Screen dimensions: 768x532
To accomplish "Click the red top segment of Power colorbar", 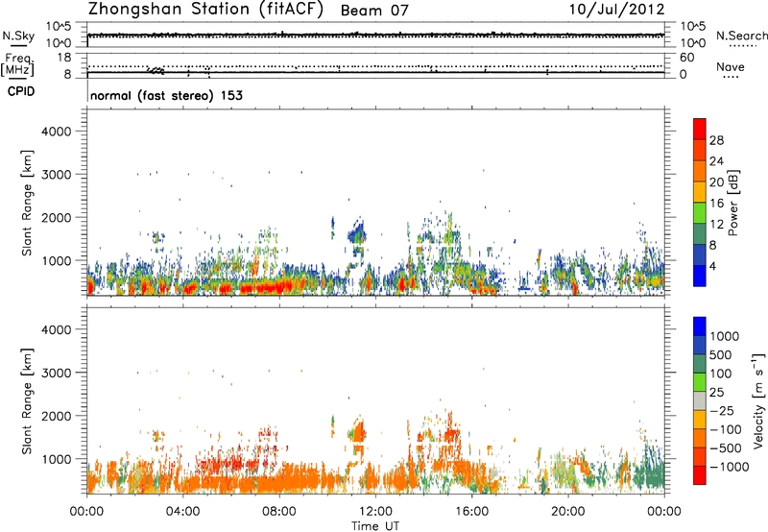I will [700, 129].
